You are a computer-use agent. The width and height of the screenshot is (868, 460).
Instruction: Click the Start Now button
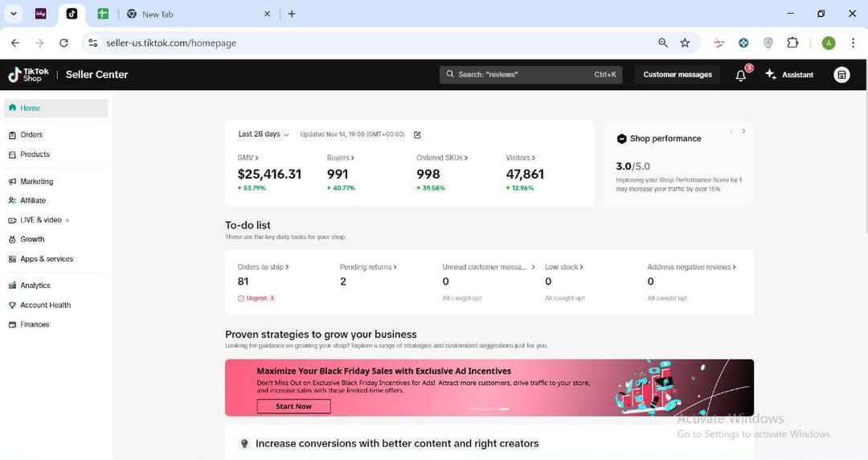point(293,406)
